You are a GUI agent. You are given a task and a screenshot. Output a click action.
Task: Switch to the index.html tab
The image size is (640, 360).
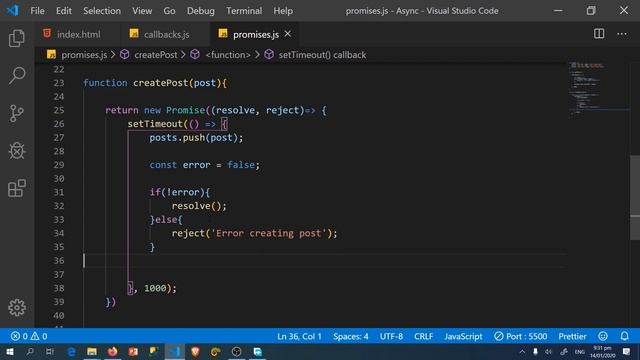point(78,34)
